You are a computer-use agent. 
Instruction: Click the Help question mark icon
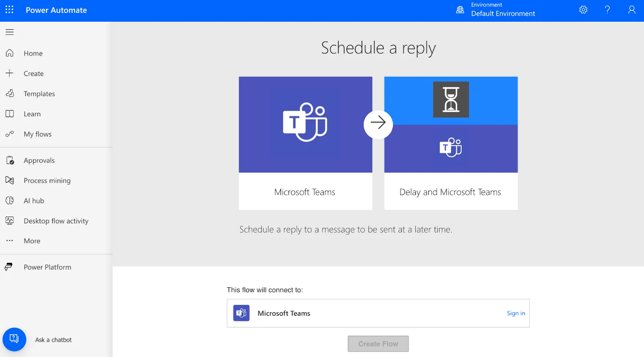(607, 10)
